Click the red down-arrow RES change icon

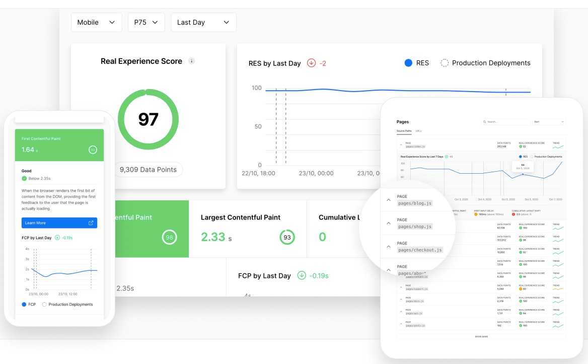[x=311, y=63]
